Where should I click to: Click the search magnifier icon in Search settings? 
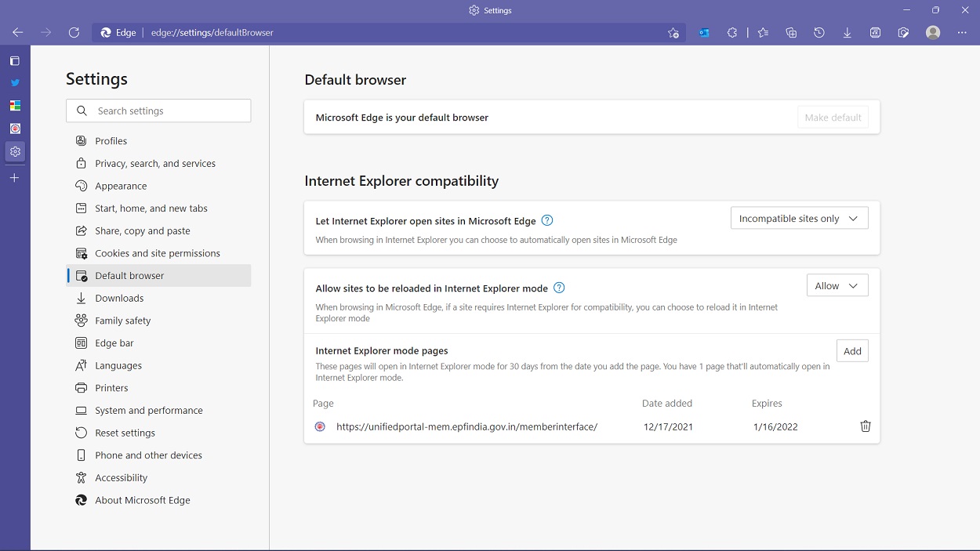(x=82, y=111)
